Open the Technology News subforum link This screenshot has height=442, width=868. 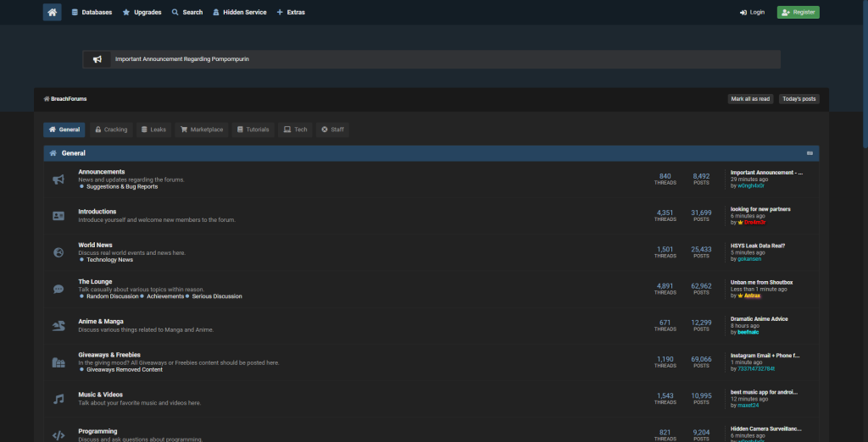(109, 260)
